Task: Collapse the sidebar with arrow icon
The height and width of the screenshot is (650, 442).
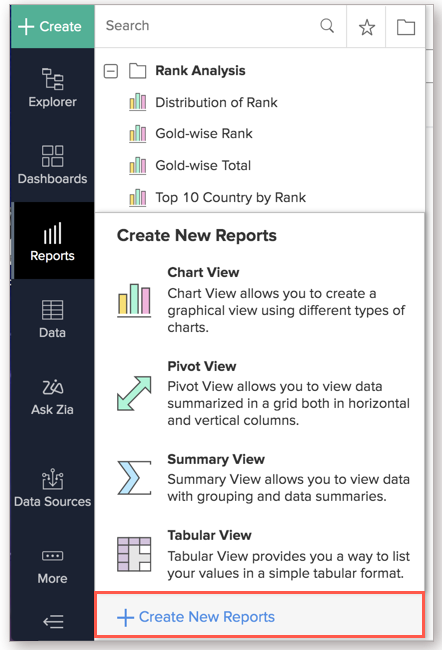Action: pyautogui.click(x=53, y=621)
